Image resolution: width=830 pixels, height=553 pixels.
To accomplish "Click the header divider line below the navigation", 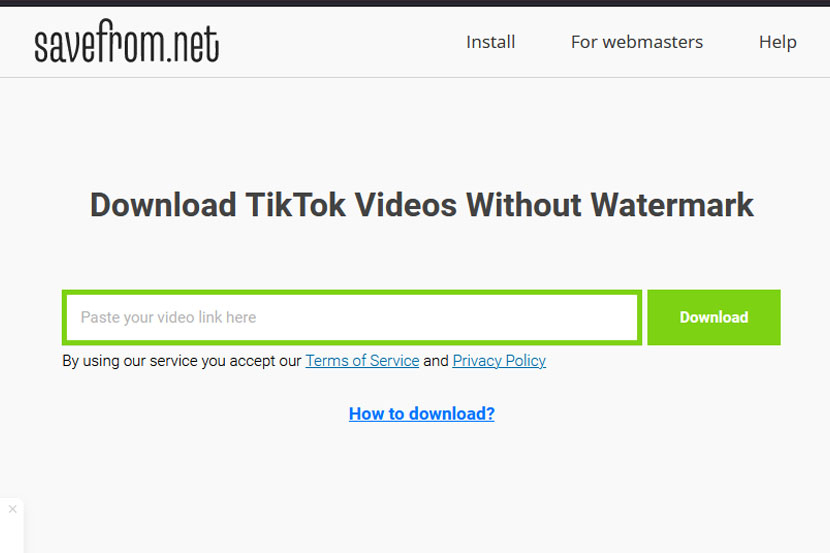I will [415, 77].
